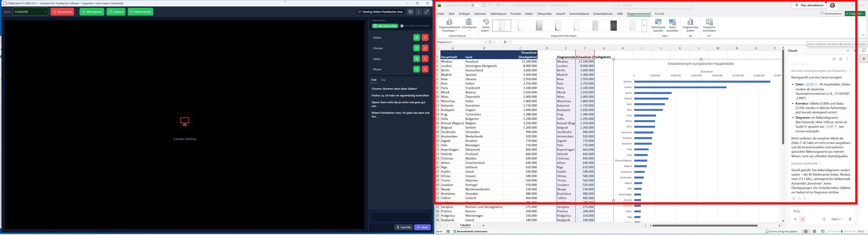This screenshot has height=235, width=868.
Task: Click the Kommentare button
Action: coord(832,14)
